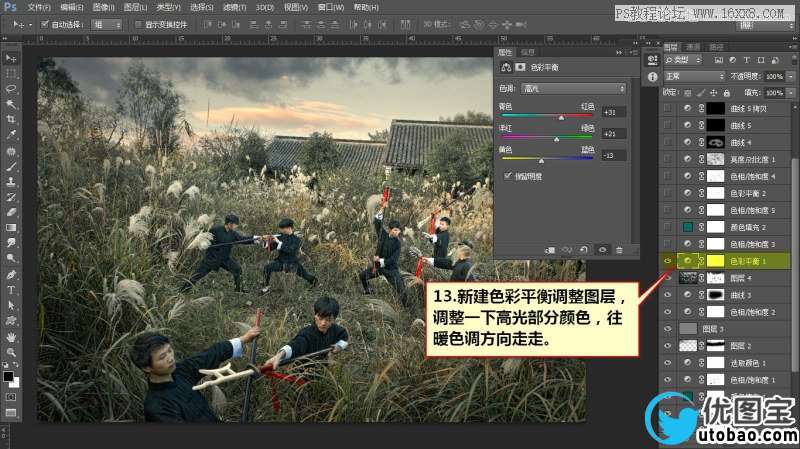Screen dimensions: 800x449
Task: Select the Type tool
Action: pos(11,290)
